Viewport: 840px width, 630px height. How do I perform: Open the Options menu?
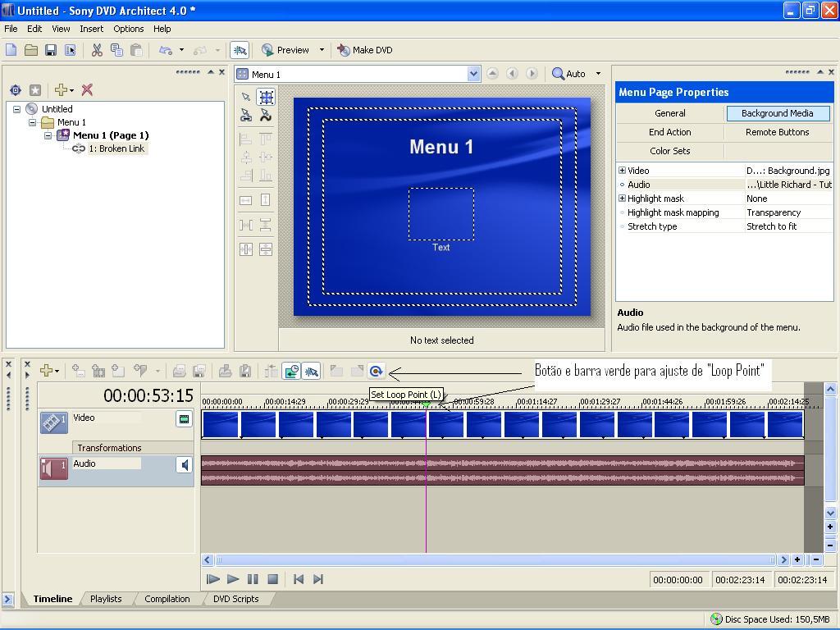click(x=129, y=29)
